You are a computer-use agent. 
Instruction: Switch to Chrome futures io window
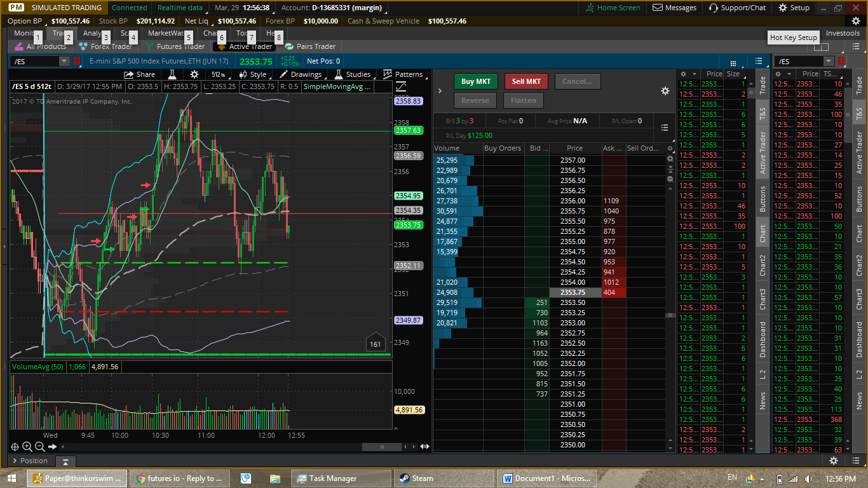[180, 478]
